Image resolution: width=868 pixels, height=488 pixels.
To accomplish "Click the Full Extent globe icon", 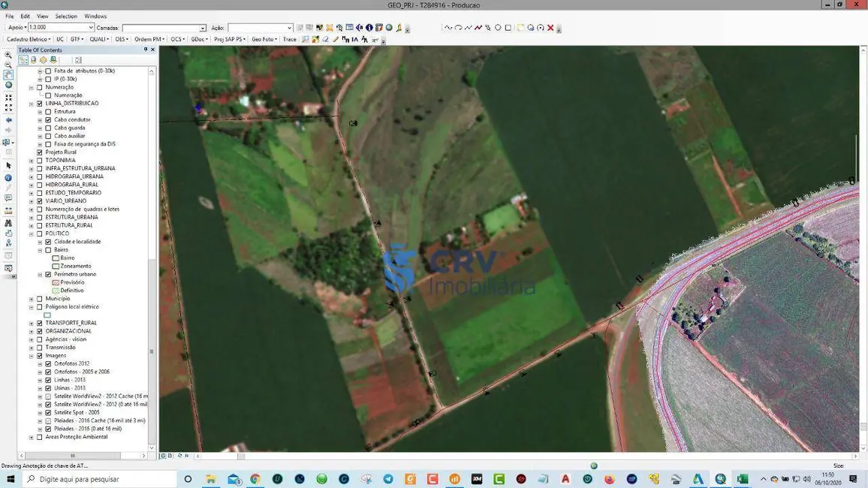I will coord(8,85).
